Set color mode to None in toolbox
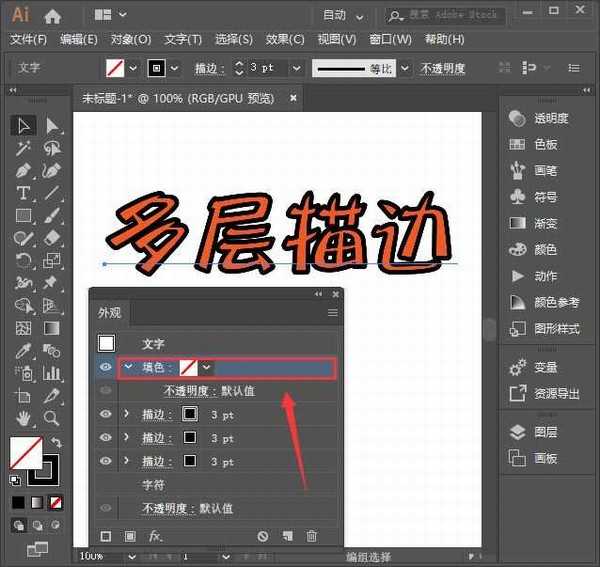 click(x=56, y=502)
